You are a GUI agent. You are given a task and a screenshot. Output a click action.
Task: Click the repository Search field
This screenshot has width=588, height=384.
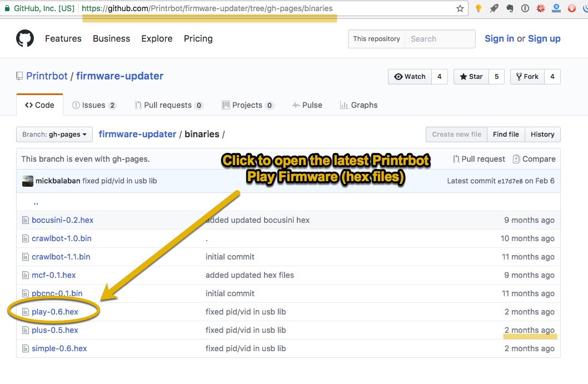440,38
